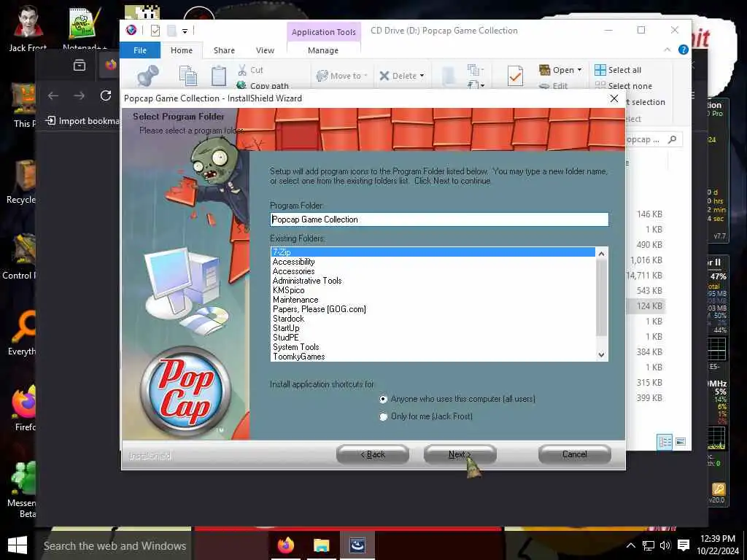The image size is (747, 560).
Task: Switch to the Home ribbon tab
Action: [182, 50]
